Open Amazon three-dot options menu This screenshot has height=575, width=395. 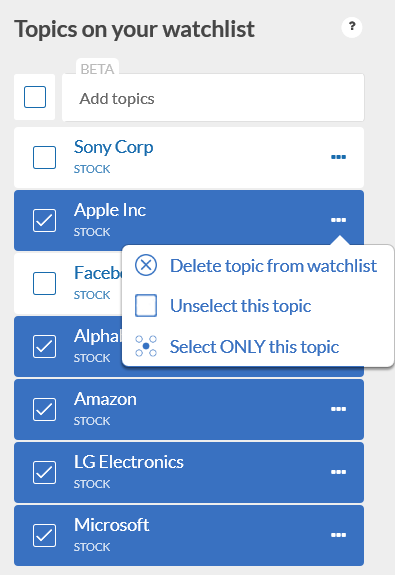pos(338,409)
